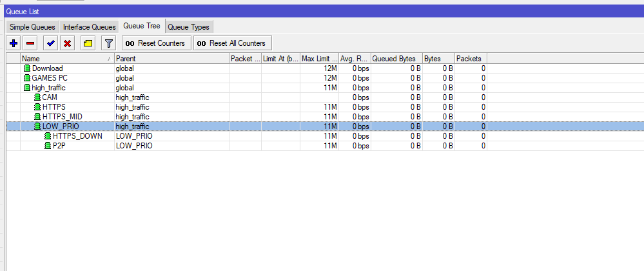Add a comment with the yellow note icon
Image resolution: width=644 pixels, height=271 pixels.
pos(88,43)
